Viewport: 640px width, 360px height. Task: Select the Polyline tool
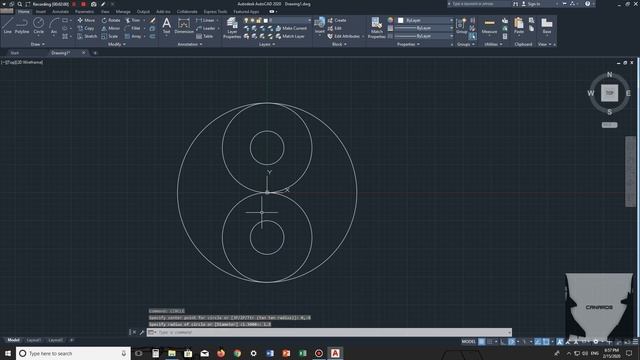point(22,25)
